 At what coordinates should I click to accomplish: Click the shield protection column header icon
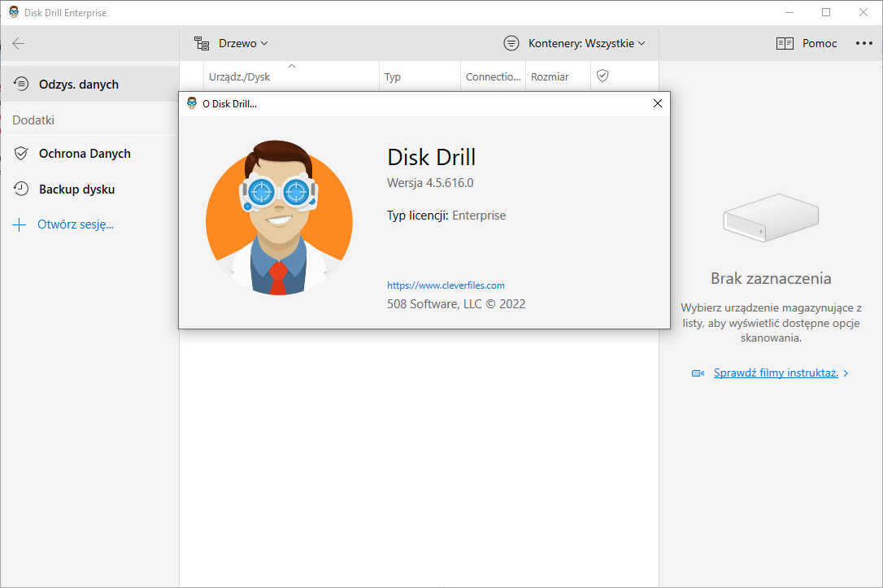point(602,76)
